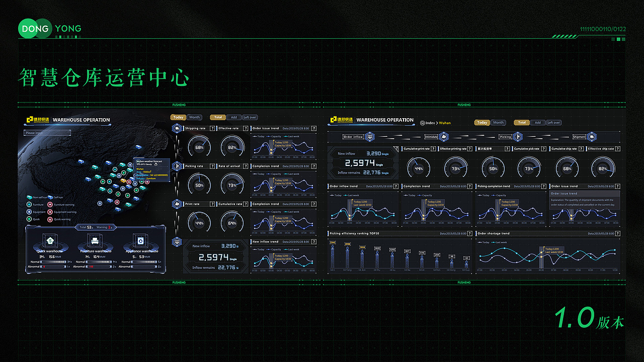Image resolution: width=644 pixels, height=362 pixels.
Task: Open help for Shipping rate
Action: [212, 128]
